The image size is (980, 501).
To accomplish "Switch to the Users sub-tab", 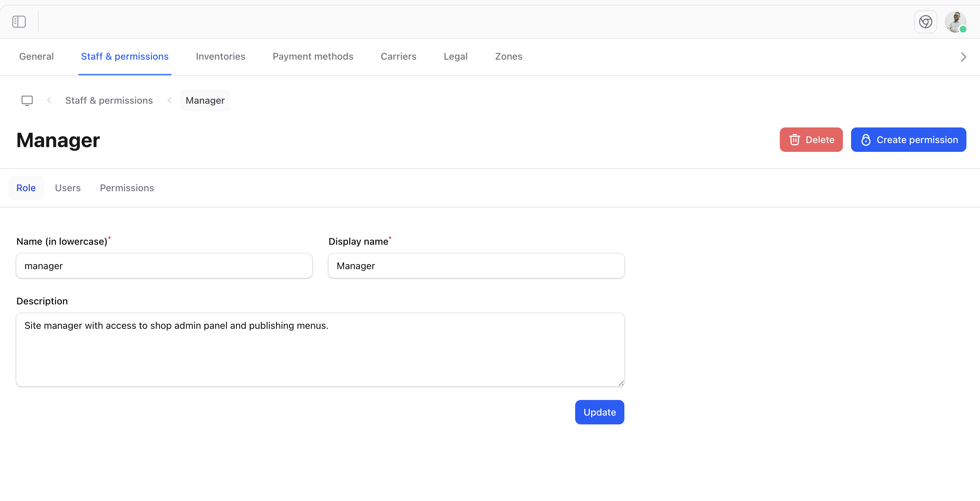I will click(x=68, y=188).
